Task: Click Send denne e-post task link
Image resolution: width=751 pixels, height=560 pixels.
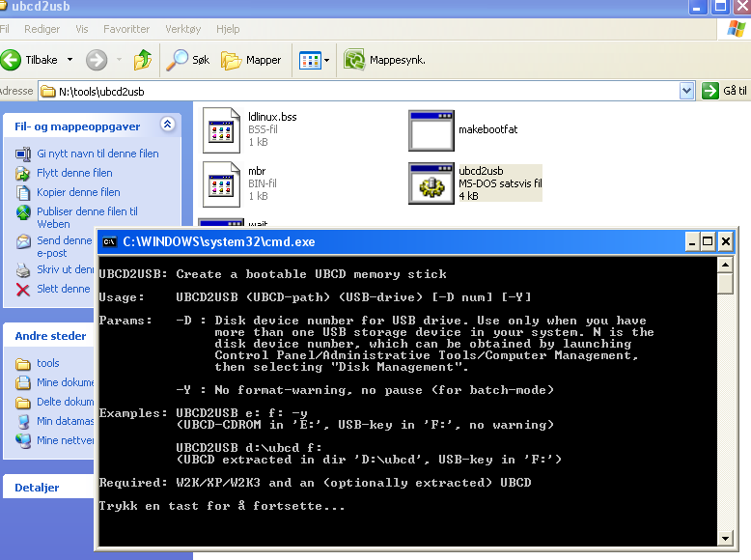Action: [64, 246]
